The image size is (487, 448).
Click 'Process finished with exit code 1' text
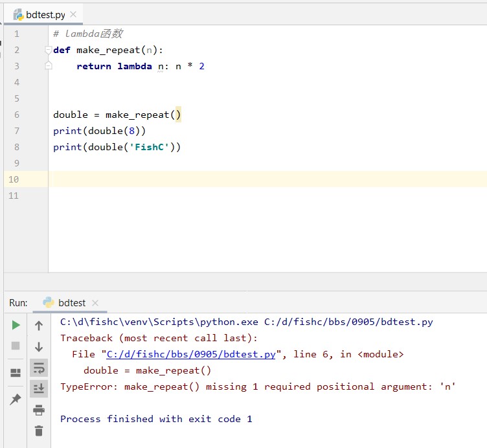coord(156,419)
